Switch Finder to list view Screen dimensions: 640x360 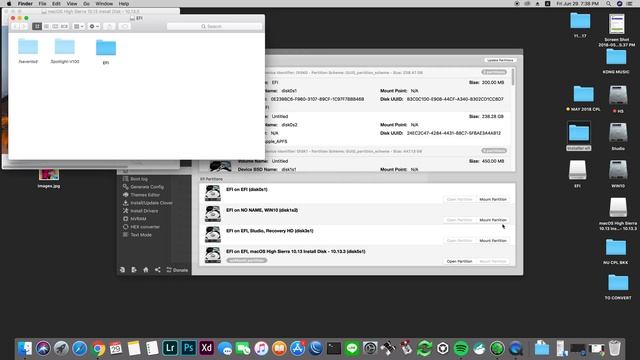46,26
